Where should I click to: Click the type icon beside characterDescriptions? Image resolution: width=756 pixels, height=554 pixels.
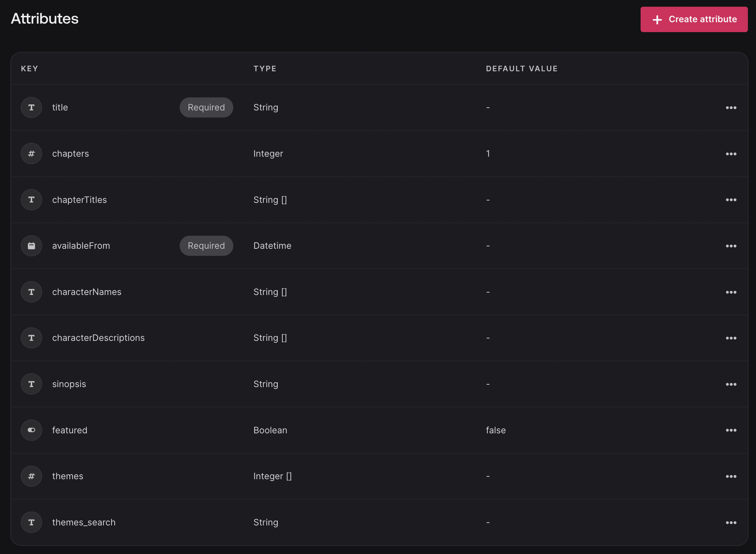point(31,338)
